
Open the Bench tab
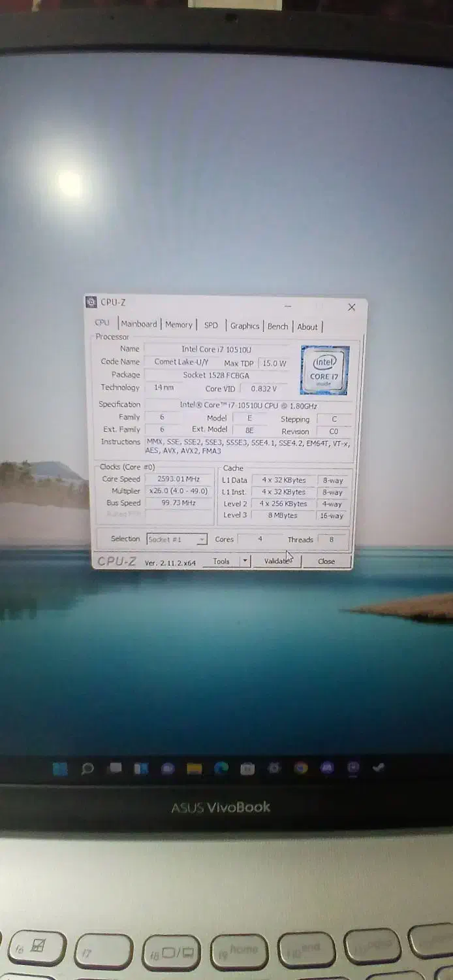[x=277, y=327]
